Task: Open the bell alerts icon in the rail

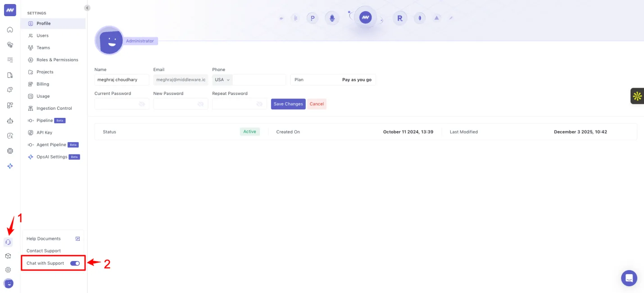Action: click(x=10, y=90)
